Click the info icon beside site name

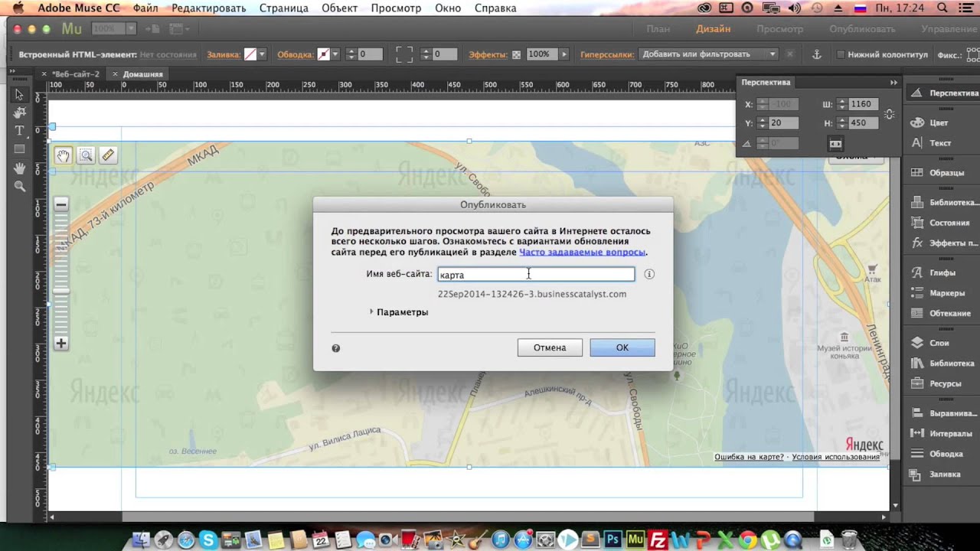click(x=649, y=274)
